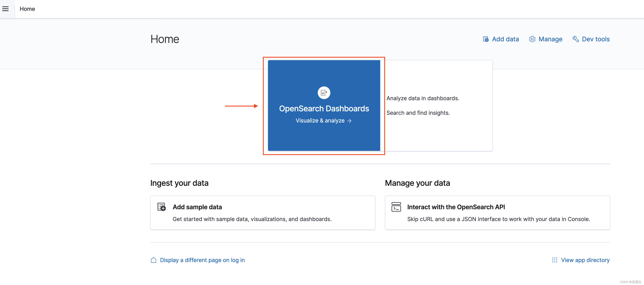The image size is (644, 285).
Task: Click View app directory link
Action: (x=585, y=260)
